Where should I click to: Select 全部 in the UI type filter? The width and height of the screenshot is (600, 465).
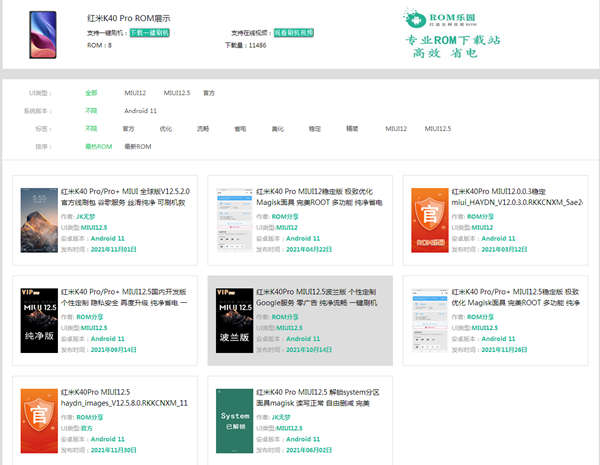click(91, 92)
